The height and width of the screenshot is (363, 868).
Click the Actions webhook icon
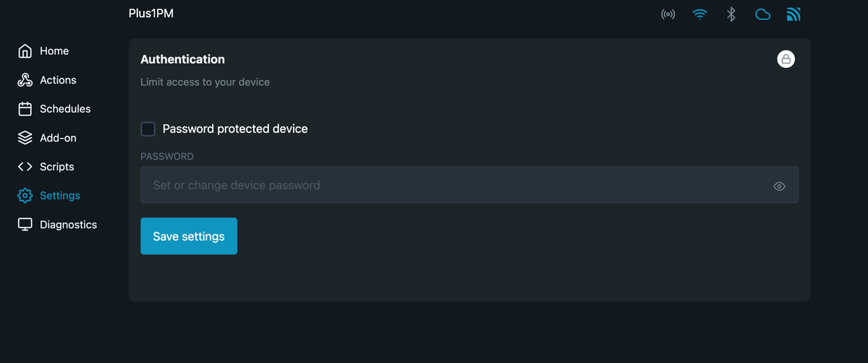[x=25, y=80]
